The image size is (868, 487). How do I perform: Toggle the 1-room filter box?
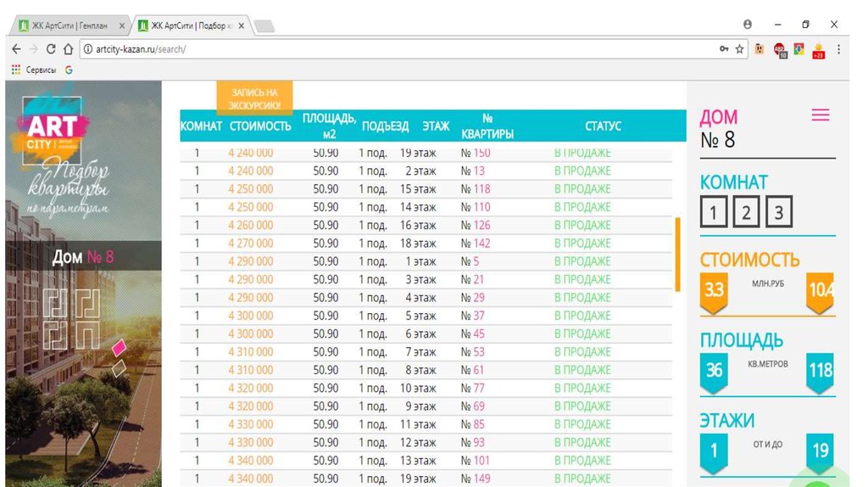coord(714,213)
